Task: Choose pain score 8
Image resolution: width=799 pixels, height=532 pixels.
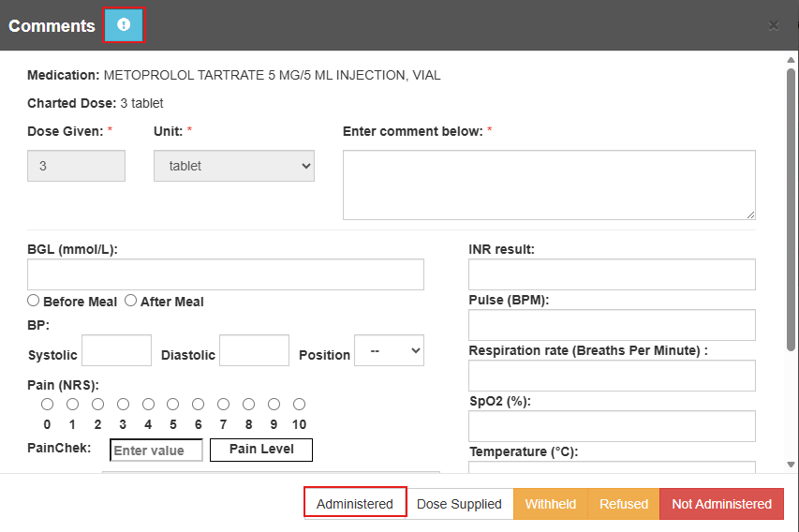Action: click(248, 404)
